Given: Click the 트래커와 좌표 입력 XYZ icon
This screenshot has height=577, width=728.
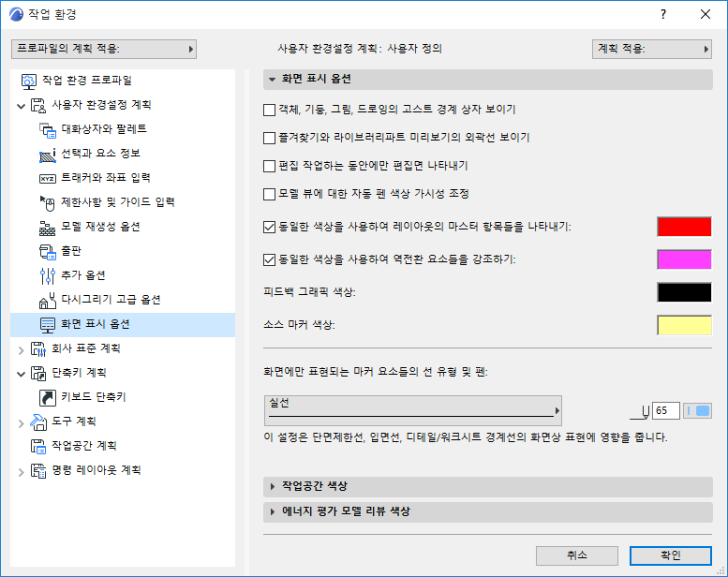Looking at the screenshot, I should point(48,178).
